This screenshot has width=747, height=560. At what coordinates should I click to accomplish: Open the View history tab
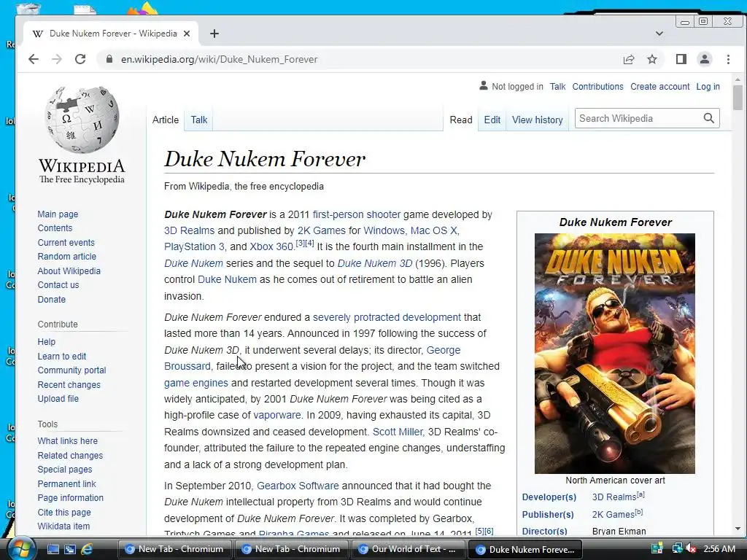[538, 120]
